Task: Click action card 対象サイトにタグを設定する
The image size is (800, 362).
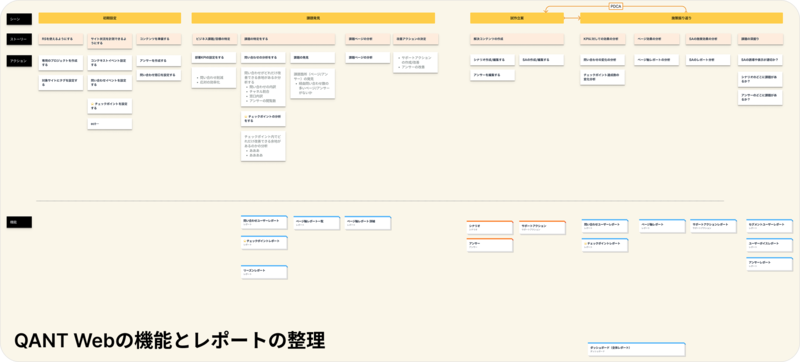Action: 61,83
